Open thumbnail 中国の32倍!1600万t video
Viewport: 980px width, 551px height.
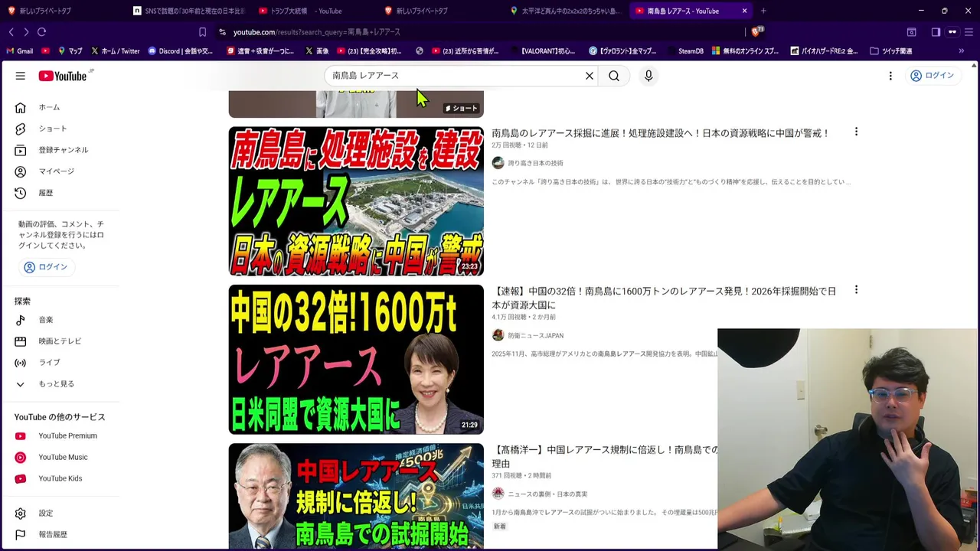tap(356, 360)
